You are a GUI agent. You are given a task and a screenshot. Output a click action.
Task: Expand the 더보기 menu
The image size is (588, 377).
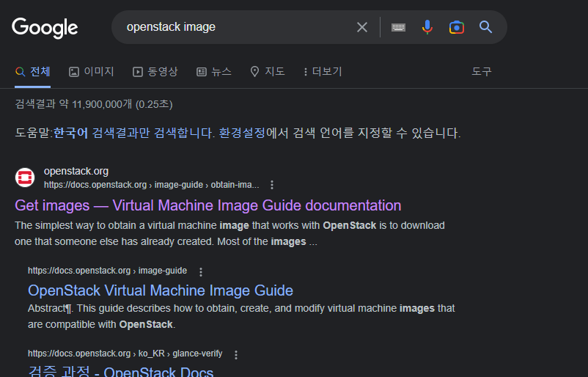click(323, 71)
